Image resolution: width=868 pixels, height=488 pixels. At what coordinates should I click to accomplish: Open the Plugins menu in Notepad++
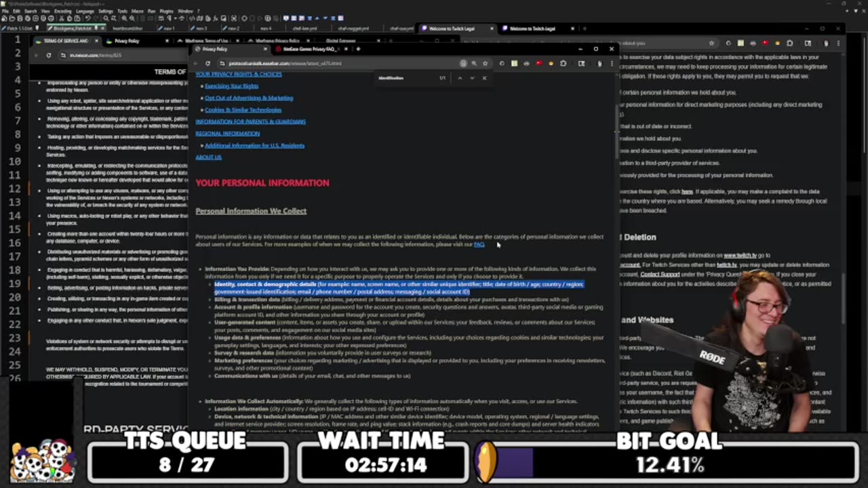pyautogui.click(x=166, y=12)
